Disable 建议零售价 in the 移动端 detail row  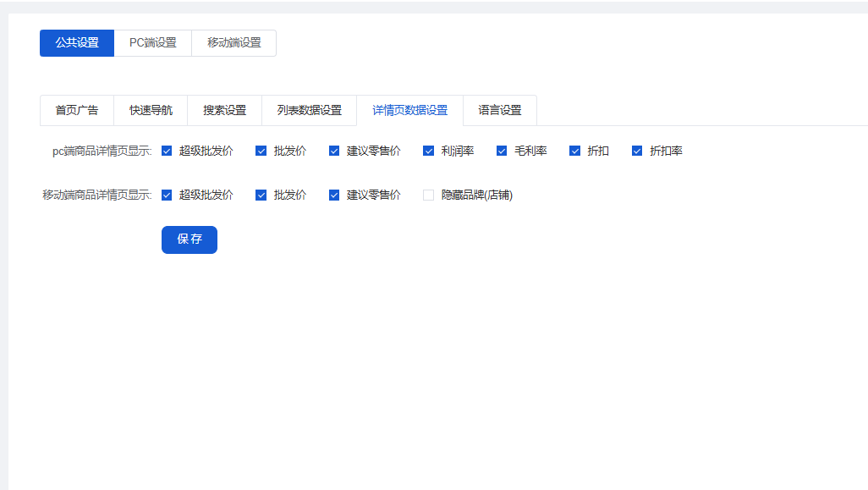click(x=334, y=195)
